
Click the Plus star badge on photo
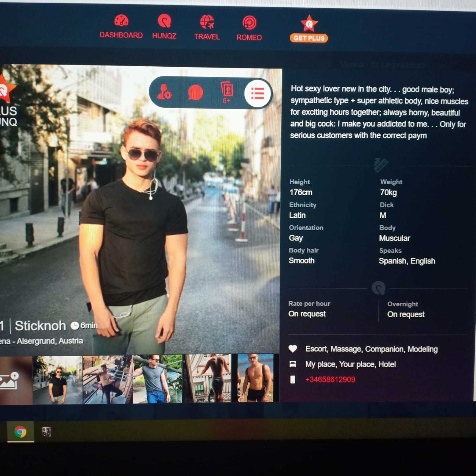pyautogui.click(x=5, y=88)
